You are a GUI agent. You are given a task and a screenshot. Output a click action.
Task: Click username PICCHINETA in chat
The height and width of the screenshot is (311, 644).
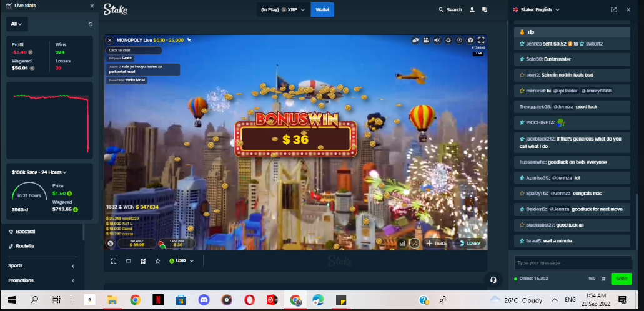(x=540, y=122)
